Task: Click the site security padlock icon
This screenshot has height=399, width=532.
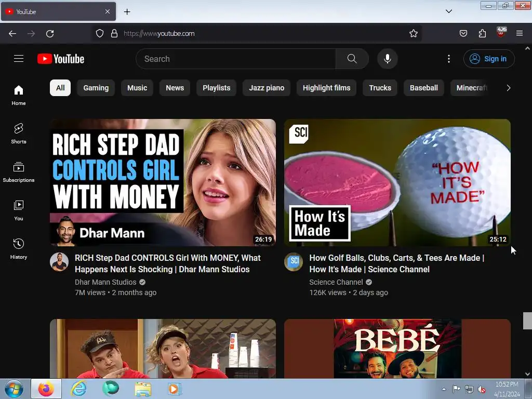Action: (x=114, y=34)
